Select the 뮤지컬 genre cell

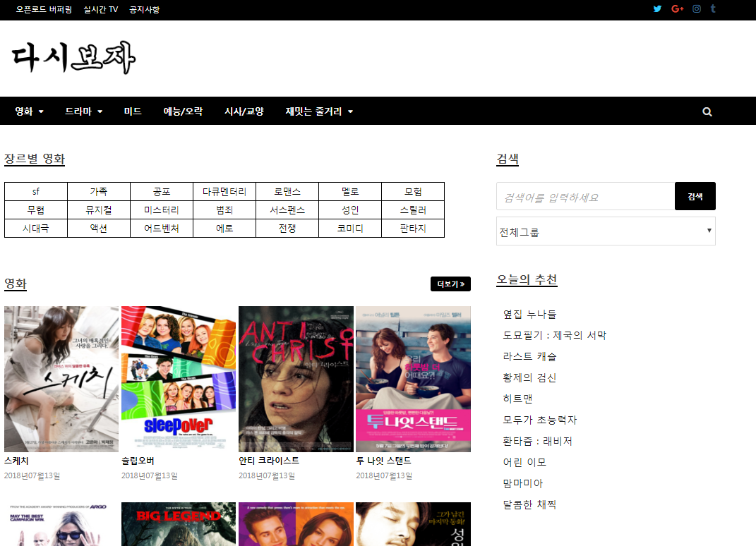(99, 210)
